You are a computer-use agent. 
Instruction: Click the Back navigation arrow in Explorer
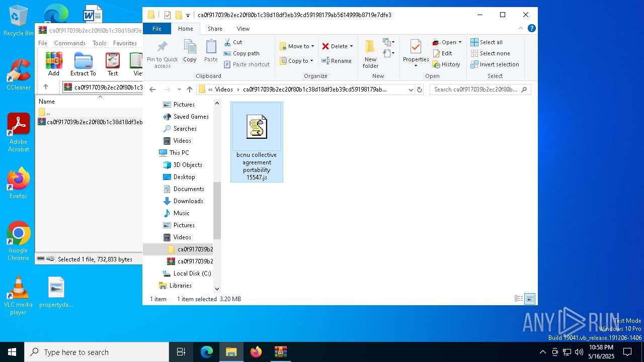click(152, 89)
